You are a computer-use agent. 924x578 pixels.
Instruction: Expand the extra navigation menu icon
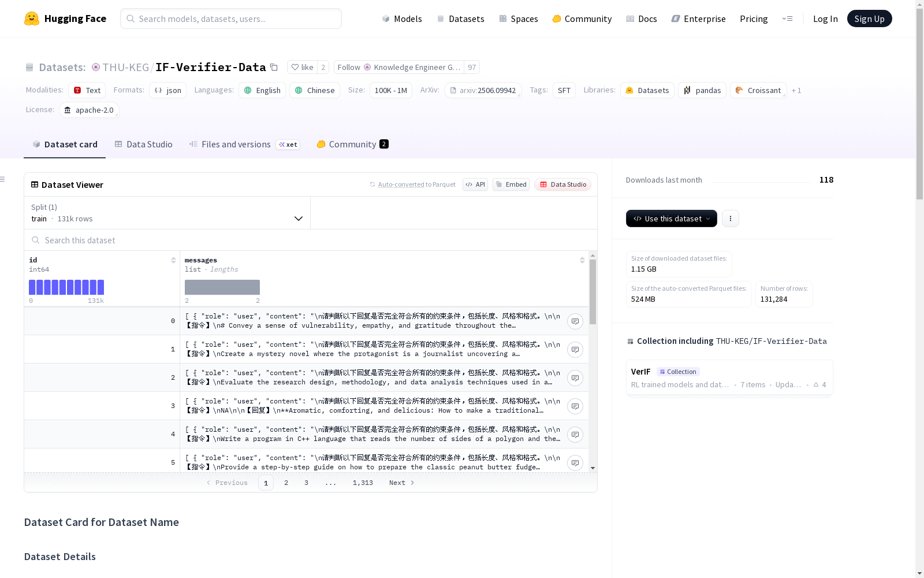click(x=788, y=18)
